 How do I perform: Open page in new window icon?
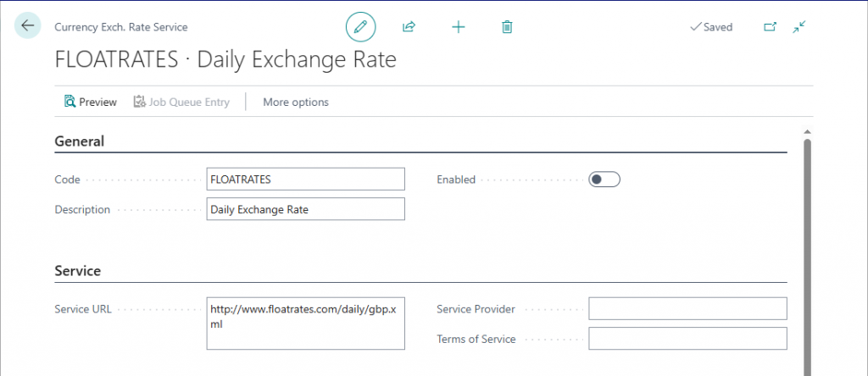[x=770, y=27]
